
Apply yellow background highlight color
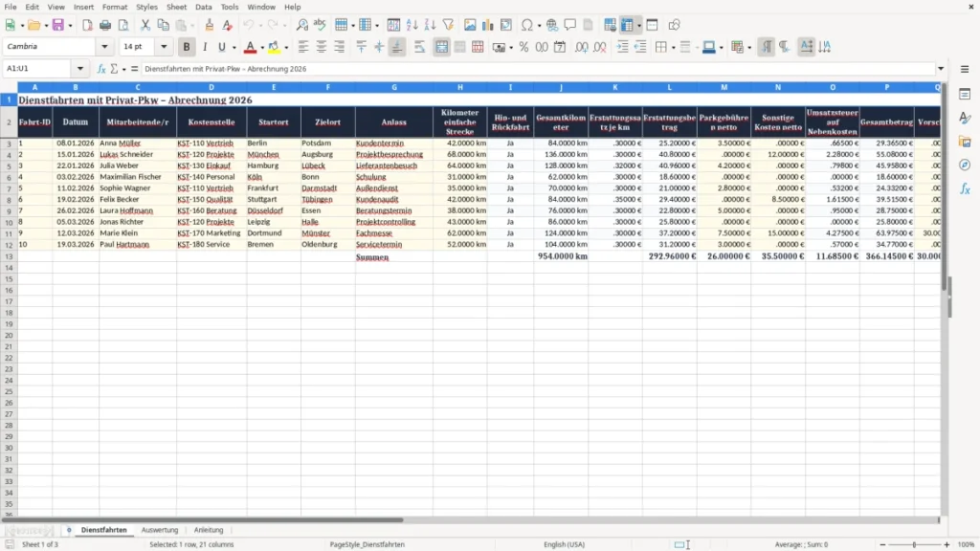[274, 47]
